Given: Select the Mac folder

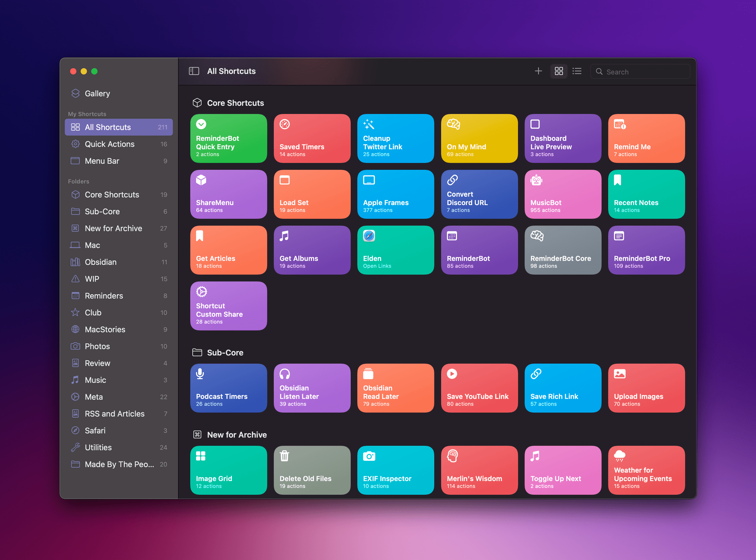Looking at the screenshot, I should (119, 245).
